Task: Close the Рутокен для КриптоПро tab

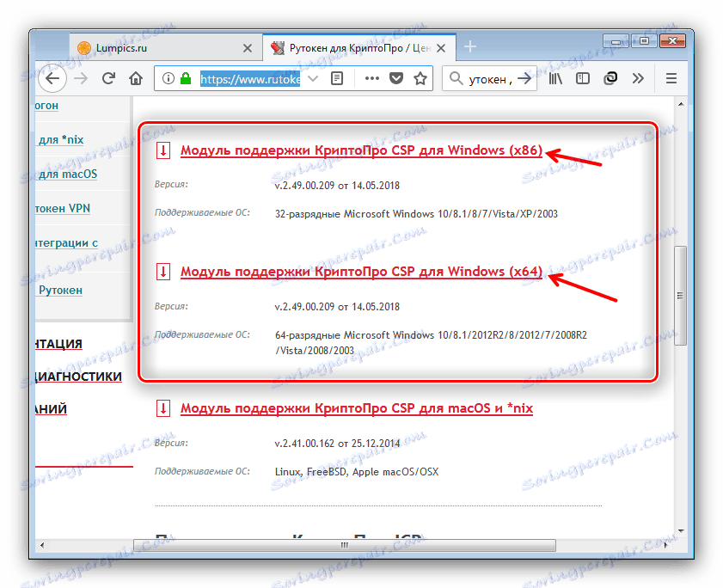Action: [x=441, y=48]
